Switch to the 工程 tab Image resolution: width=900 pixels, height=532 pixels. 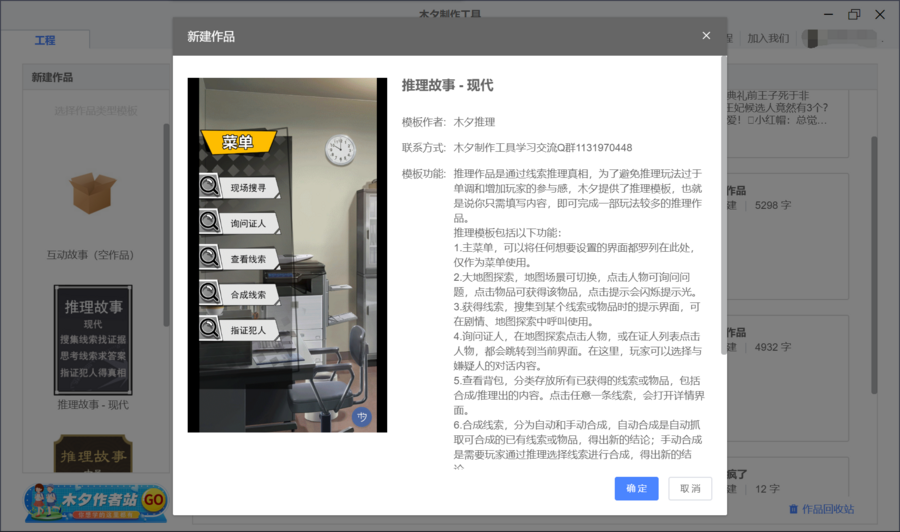click(45, 40)
